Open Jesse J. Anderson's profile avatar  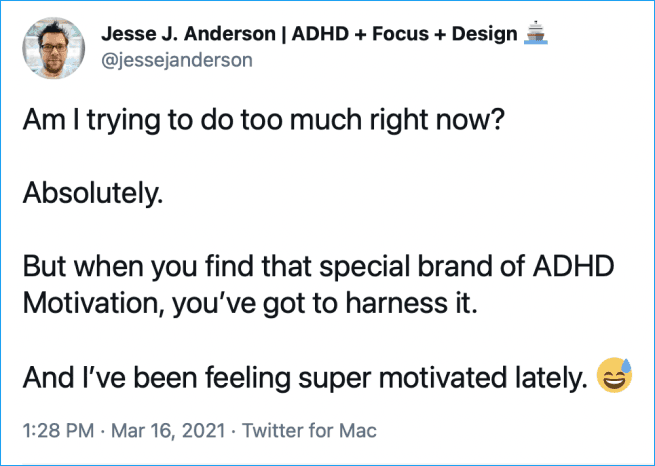53,48
